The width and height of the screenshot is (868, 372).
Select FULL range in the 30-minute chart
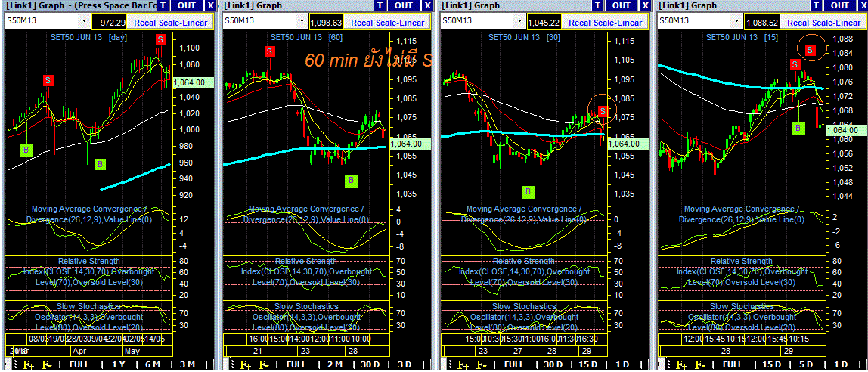click(514, 364)
